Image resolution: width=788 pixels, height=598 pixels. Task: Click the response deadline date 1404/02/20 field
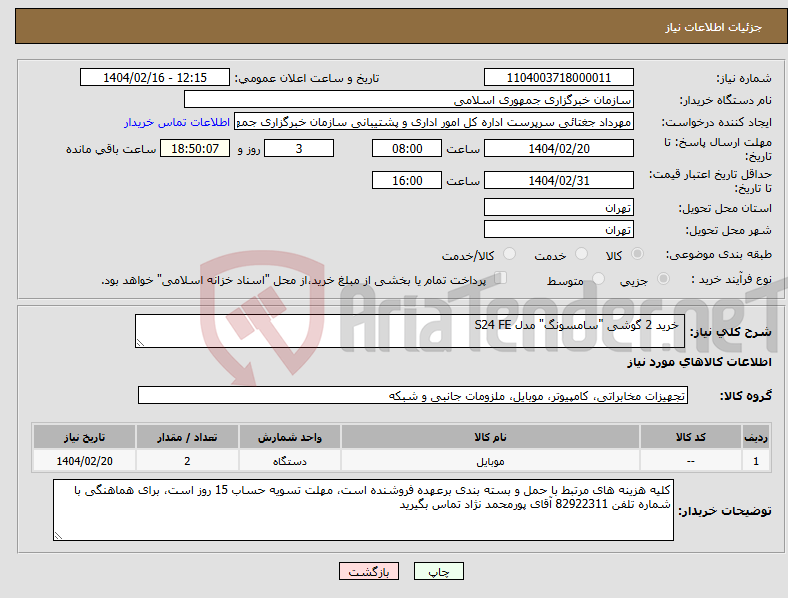pyautogui.click(x=558, y=148)
